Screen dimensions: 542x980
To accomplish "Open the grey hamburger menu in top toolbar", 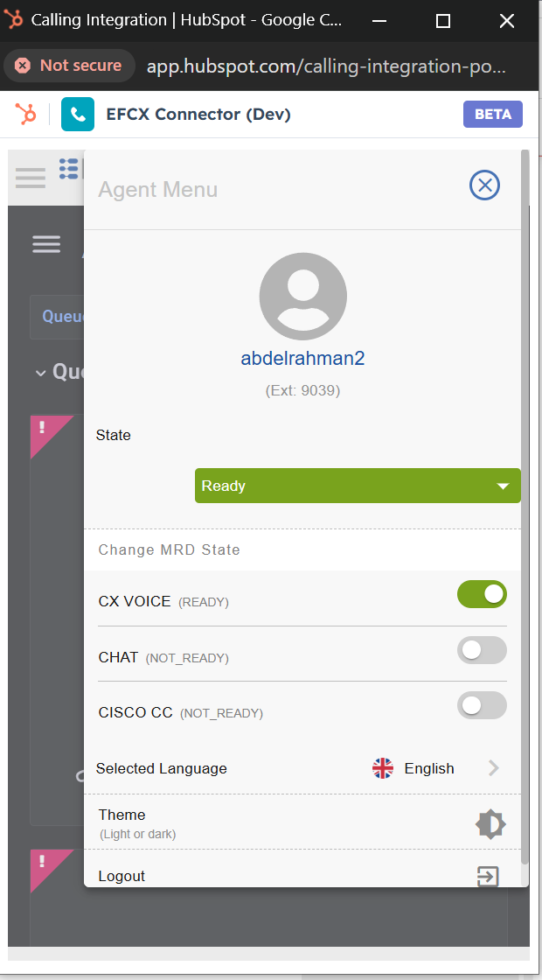I will 31,178.
